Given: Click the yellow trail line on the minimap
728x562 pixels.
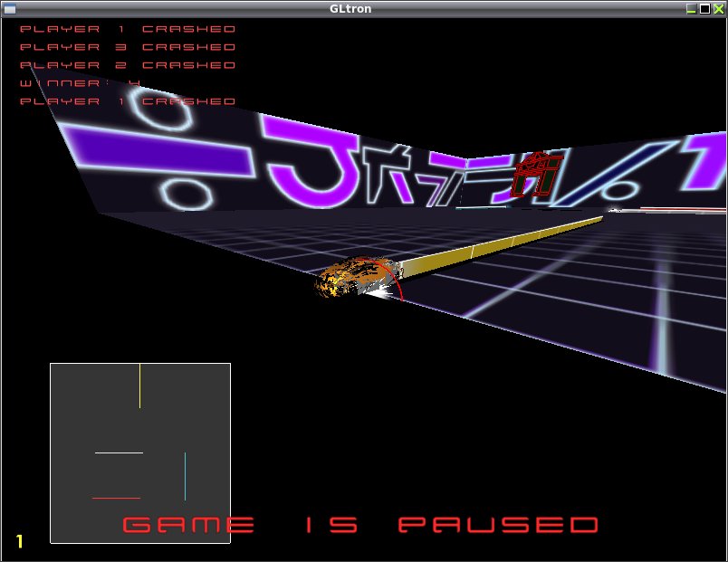Looking at the screenshot, I should click(x=139, y=386).
